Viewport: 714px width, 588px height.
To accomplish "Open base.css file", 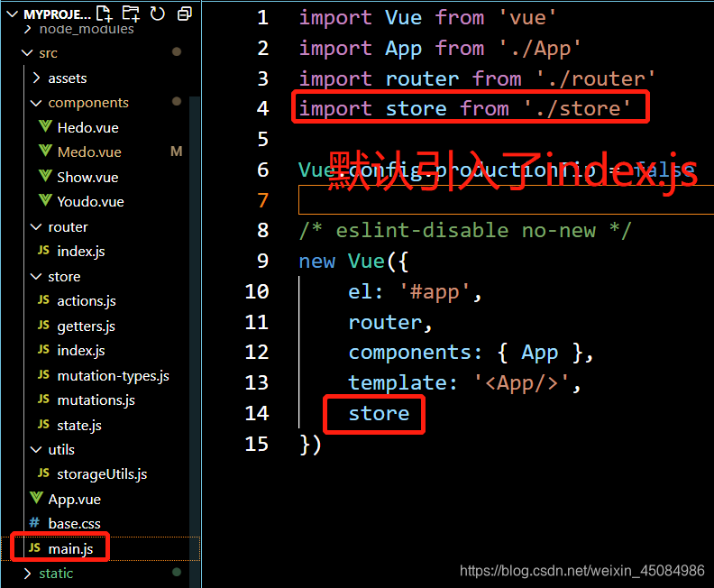I will (x=74, y=524).
